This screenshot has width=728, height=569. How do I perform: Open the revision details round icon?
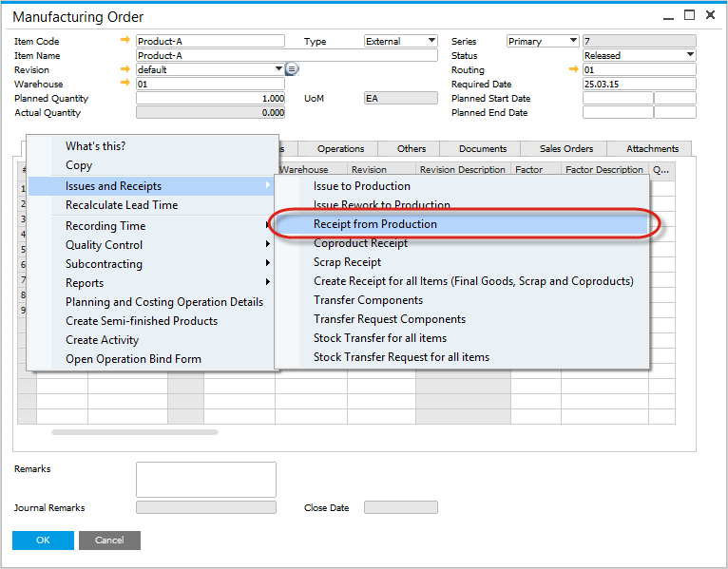click(x=292, y=69)
